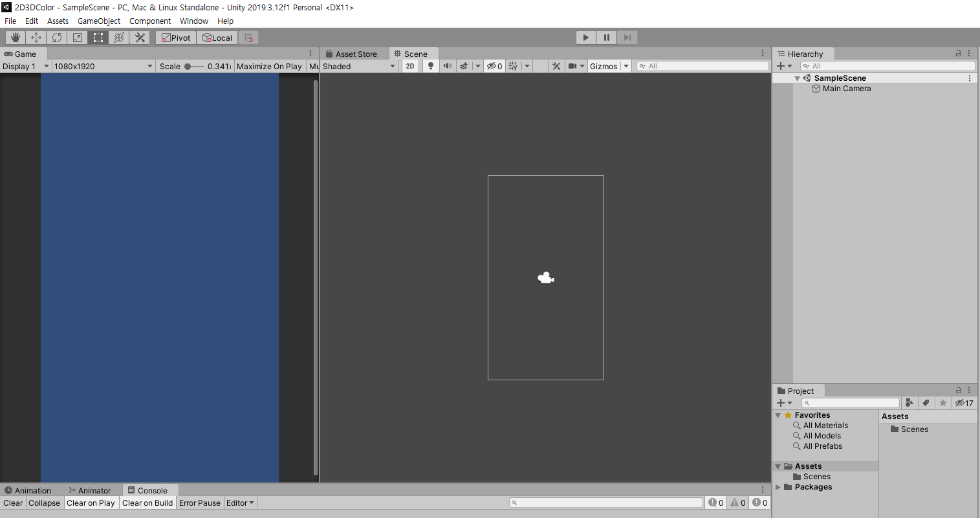
Task: Select the Rect tool
Action: 98,38
